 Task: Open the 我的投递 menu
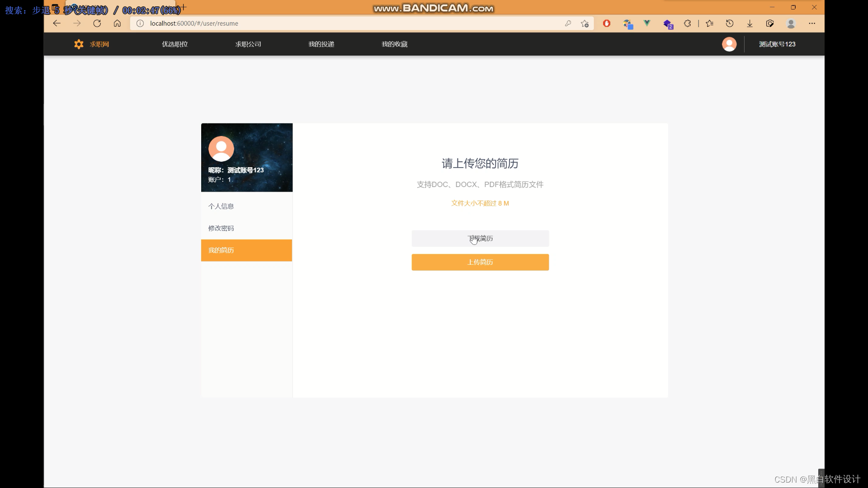pos(321,44)
